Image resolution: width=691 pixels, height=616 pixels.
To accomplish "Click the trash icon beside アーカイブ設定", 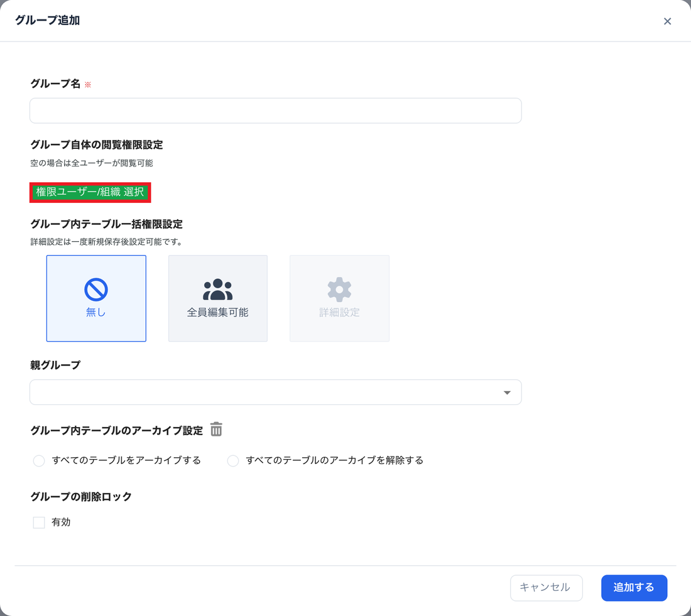I will (x=216, y=429).
